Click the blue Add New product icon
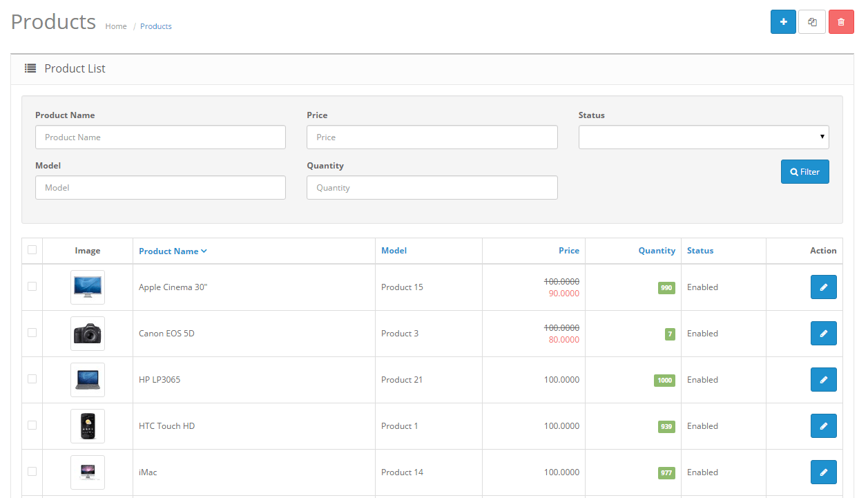Image resolution: width=868 pixels, height=498 pixels. coord(783,21)
